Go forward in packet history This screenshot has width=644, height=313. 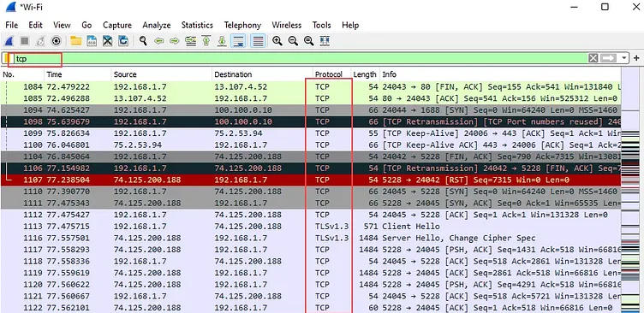pyautogui.click(x=175, y=41)
